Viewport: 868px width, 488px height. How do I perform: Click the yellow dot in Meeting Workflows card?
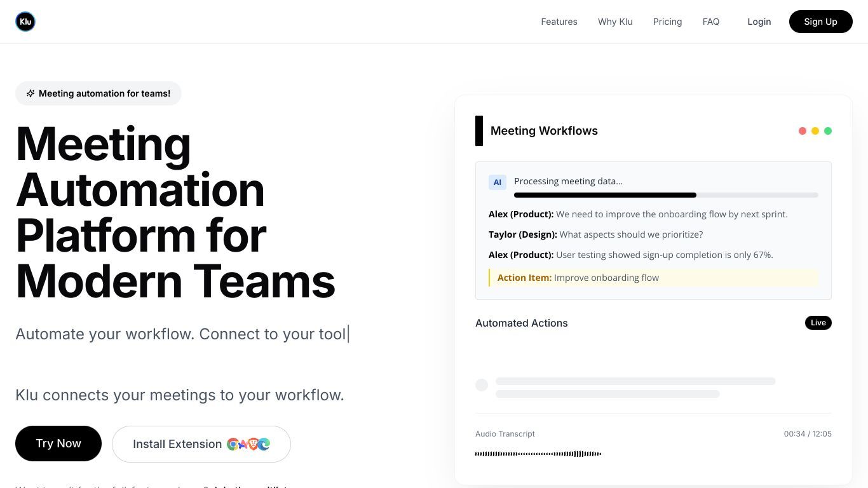tap(815, 131)
